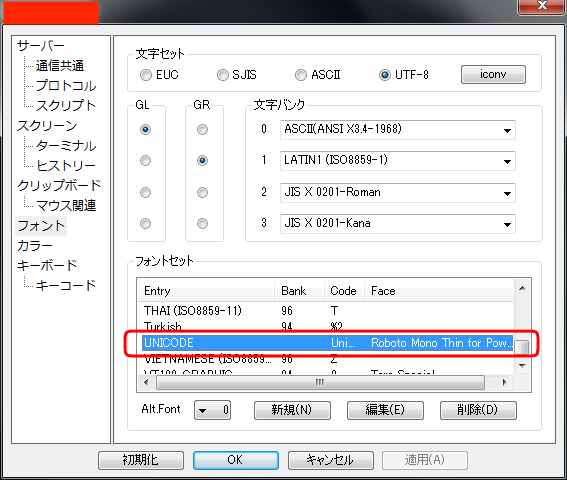
Task: Click the 初期化 button
Action: [x=141, y=460]
